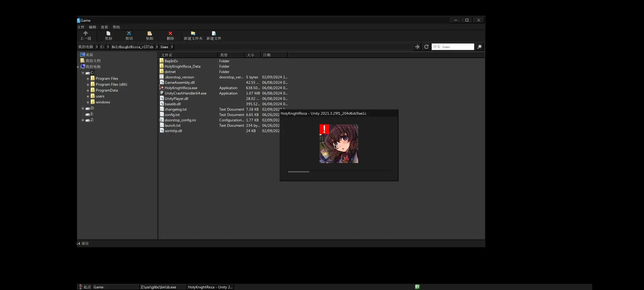Image resolution: width=644 pixels, height=290 pixels.
Task: Click the green tray icon in taskbar
Action: coord(417,287)
